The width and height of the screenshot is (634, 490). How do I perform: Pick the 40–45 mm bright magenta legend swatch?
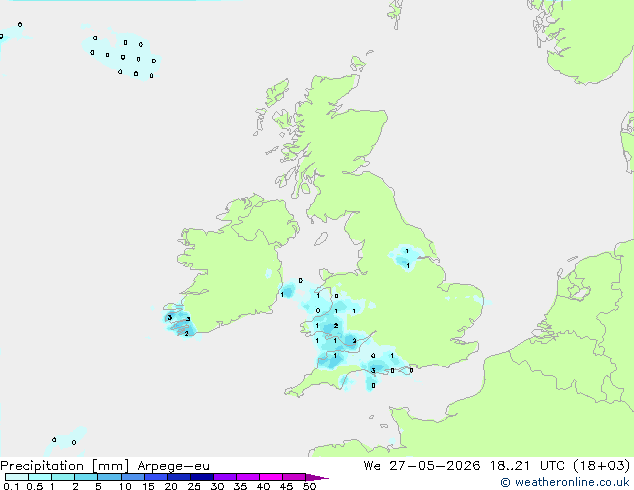tap(271, 477)
